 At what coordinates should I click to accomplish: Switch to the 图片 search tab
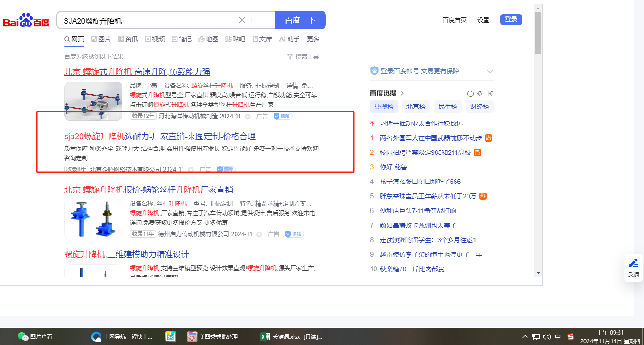click(x=101, y=39)
